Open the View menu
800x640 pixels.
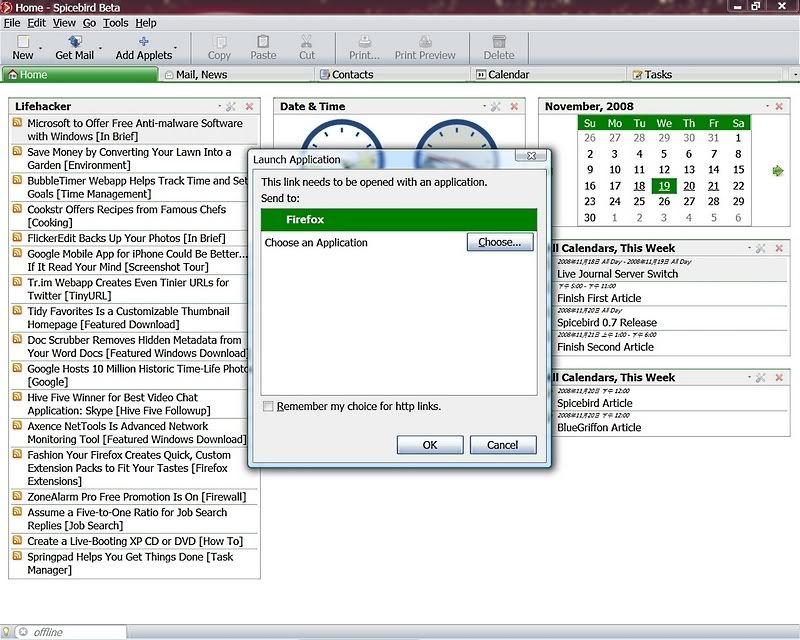64,23
